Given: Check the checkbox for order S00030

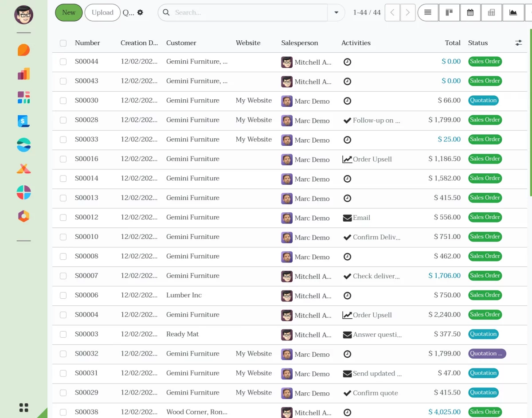Looking at the screenshot, I should pos(63,101).
